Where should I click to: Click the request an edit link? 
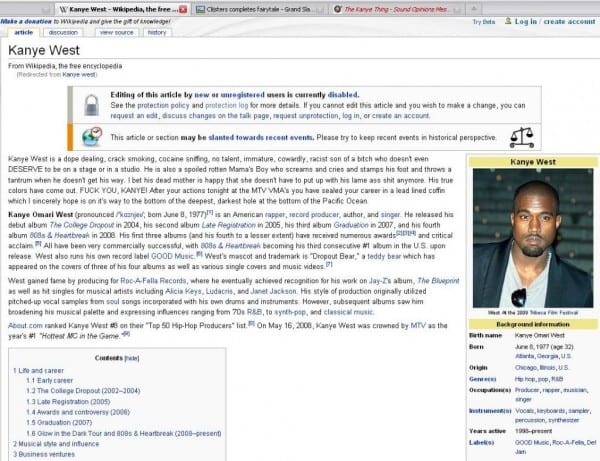134,116
